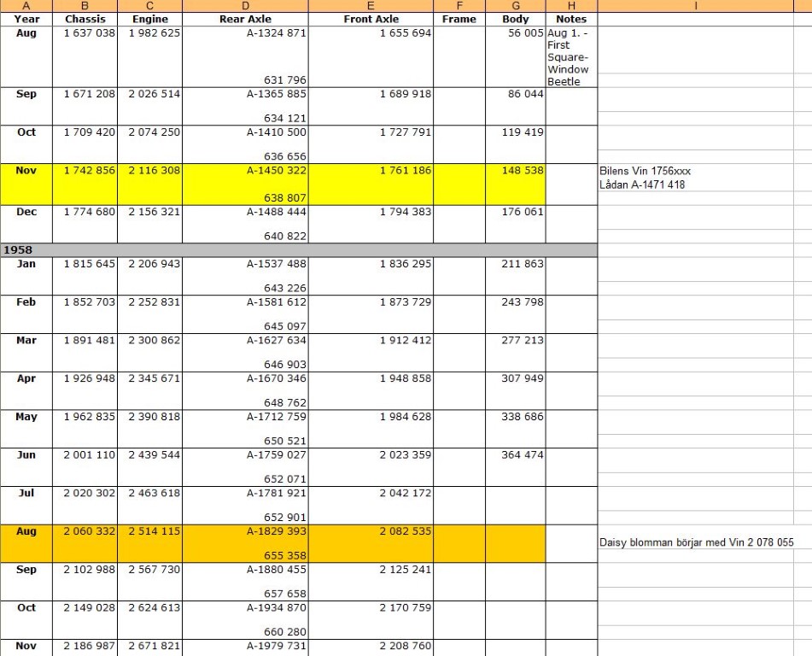Click engine cell 2 300 862
This screenshot has width=812, height=656.
coord(154,340)
